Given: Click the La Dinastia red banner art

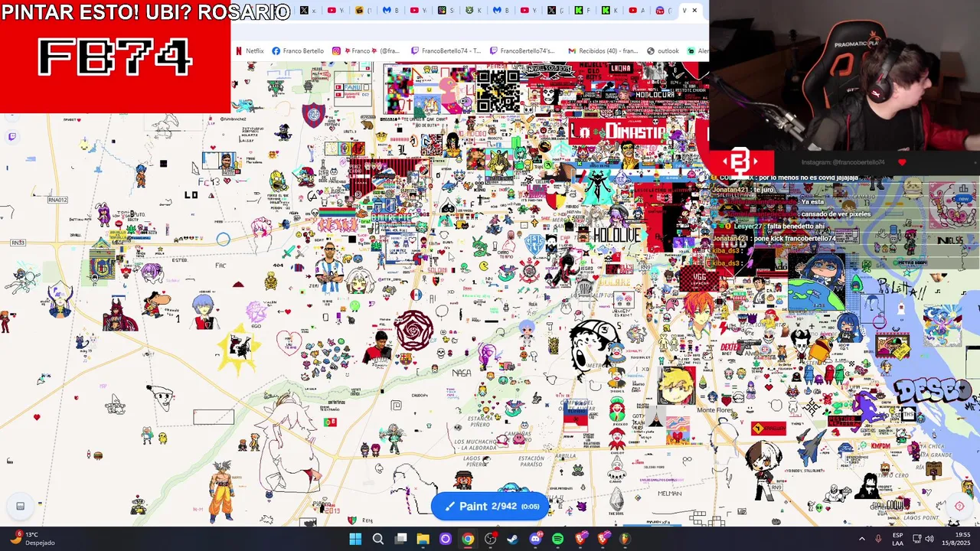Looking at the screenshot, I should point(619,131).
